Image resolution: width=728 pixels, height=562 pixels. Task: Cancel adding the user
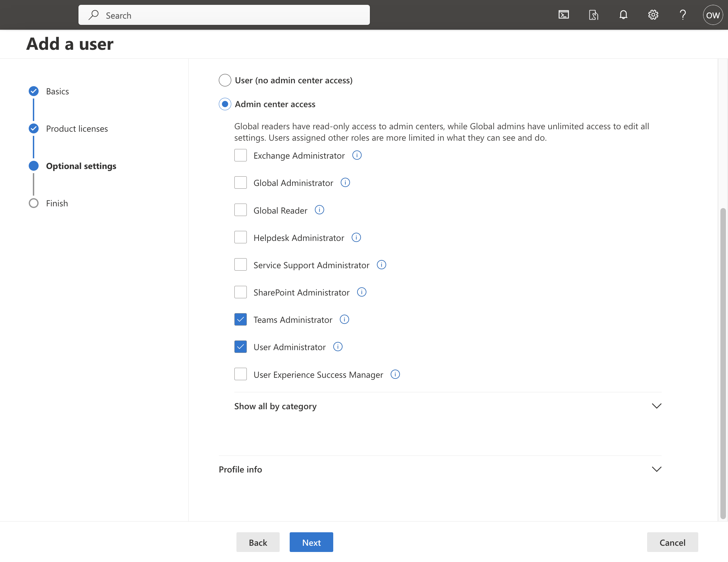click(672, 542)
